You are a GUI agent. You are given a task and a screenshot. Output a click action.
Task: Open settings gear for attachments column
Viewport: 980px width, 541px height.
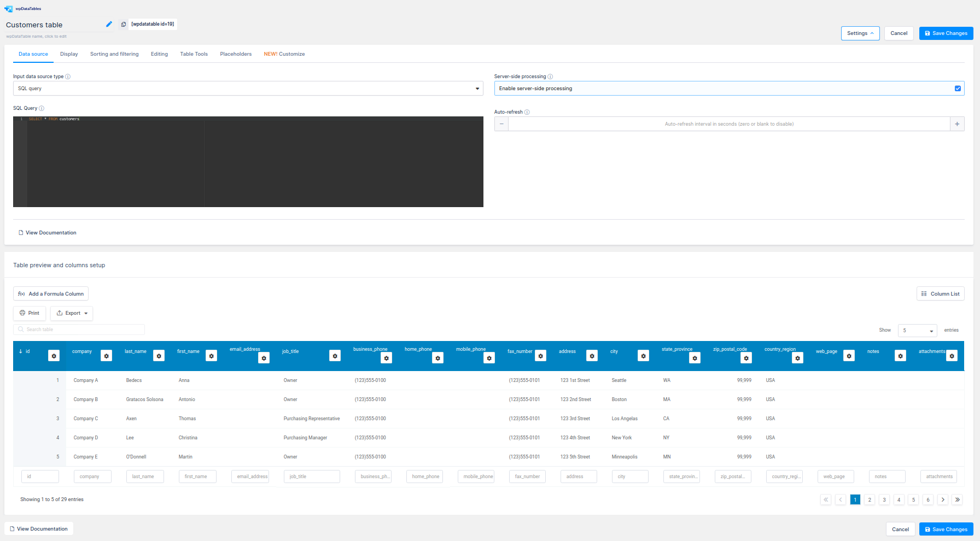coord(952,356)
